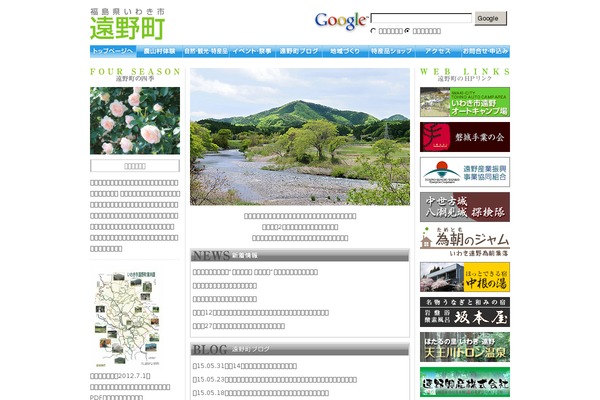
Task: Click the PDF text line under the map
Action: (x=116, y=397)
